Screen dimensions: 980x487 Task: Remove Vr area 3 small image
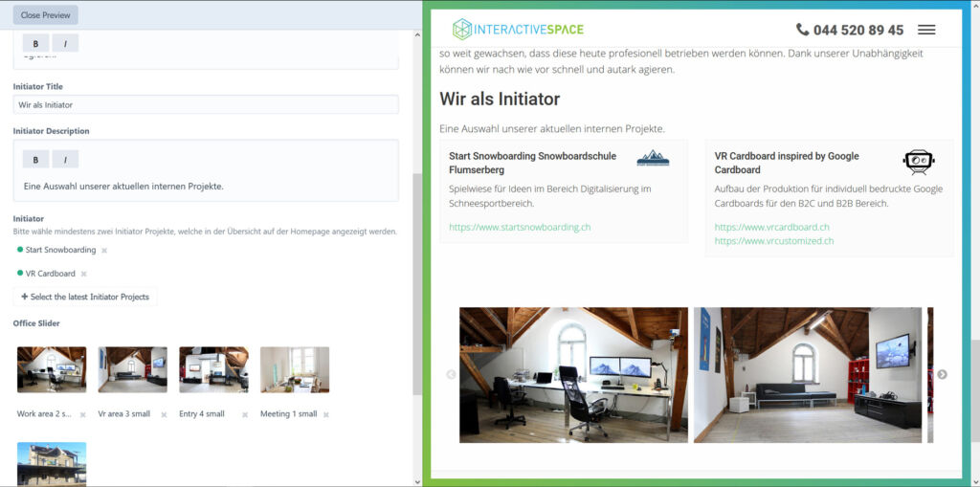(x=164, y=414)
